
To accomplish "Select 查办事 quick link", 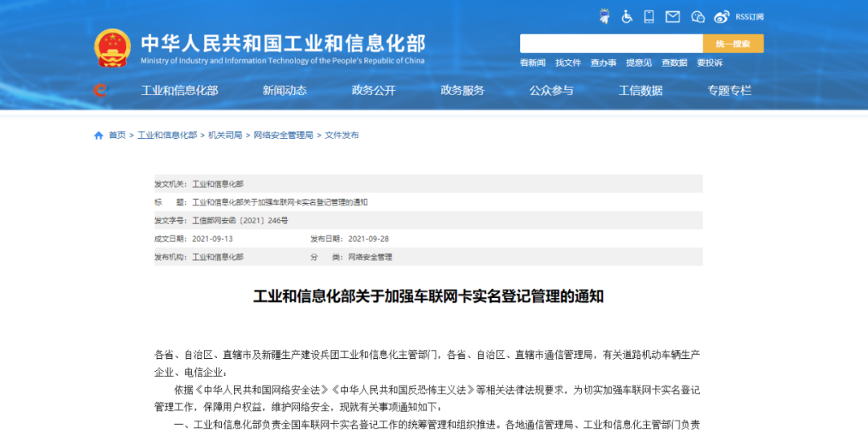I will [x=604, y=63].
